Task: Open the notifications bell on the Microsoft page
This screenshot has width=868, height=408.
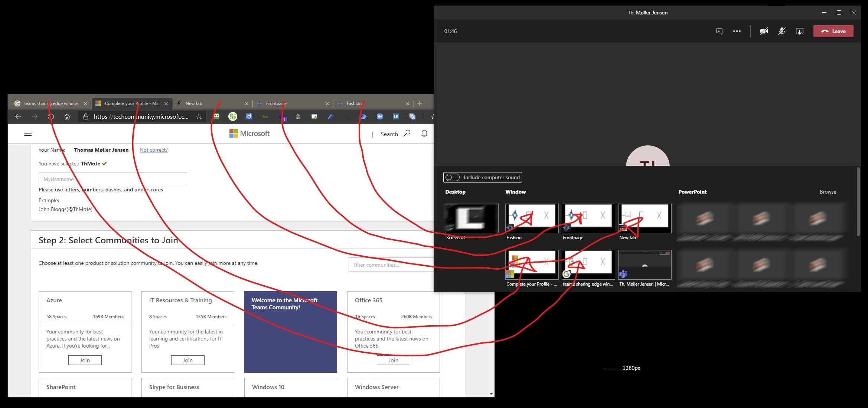Action: (424, 134)
